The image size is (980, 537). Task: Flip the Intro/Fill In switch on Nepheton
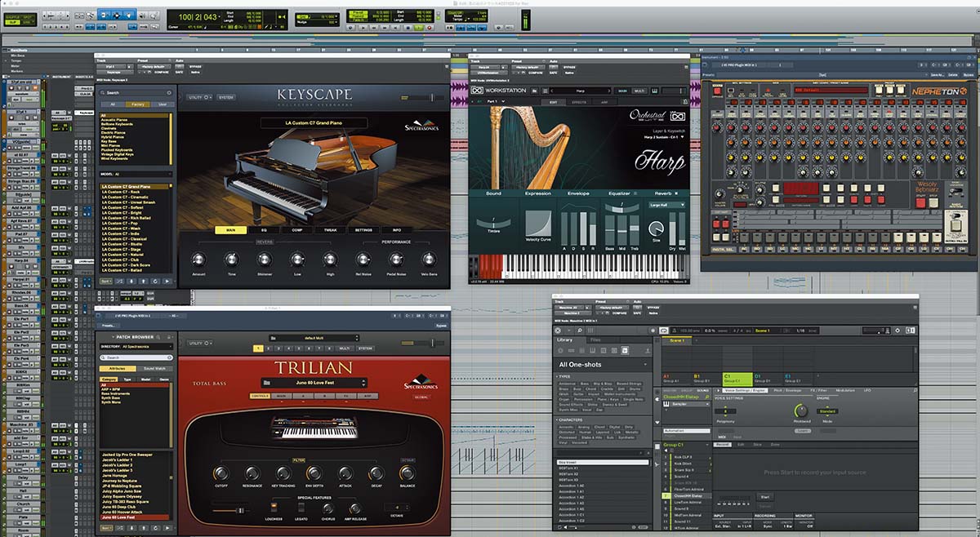956,216
